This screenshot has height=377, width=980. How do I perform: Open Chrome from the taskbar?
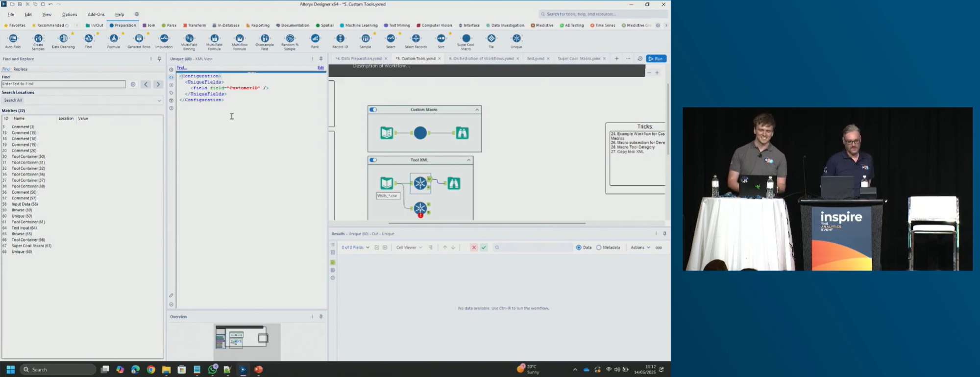point(151,369)
